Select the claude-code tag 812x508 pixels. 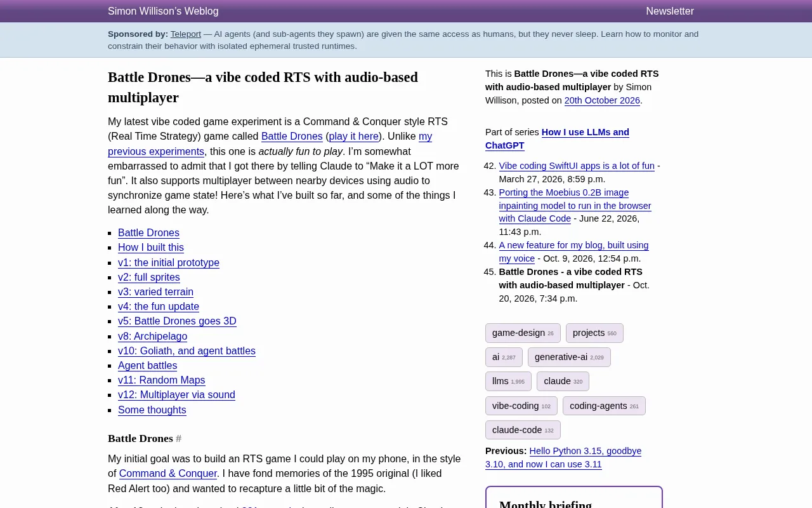tap(523, 430)
